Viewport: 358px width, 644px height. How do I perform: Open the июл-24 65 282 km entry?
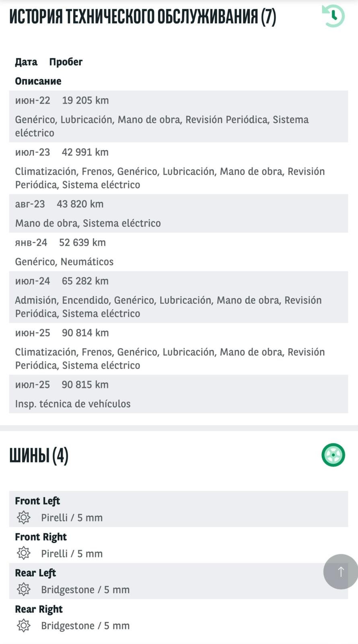(x=178, y=297)
